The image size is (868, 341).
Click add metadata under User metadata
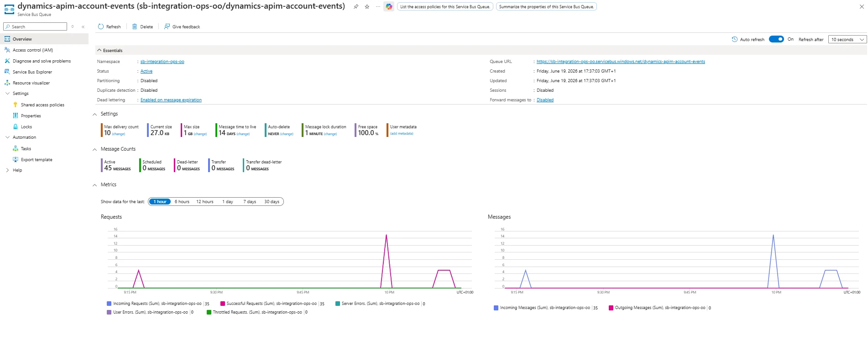pos(402,134)
